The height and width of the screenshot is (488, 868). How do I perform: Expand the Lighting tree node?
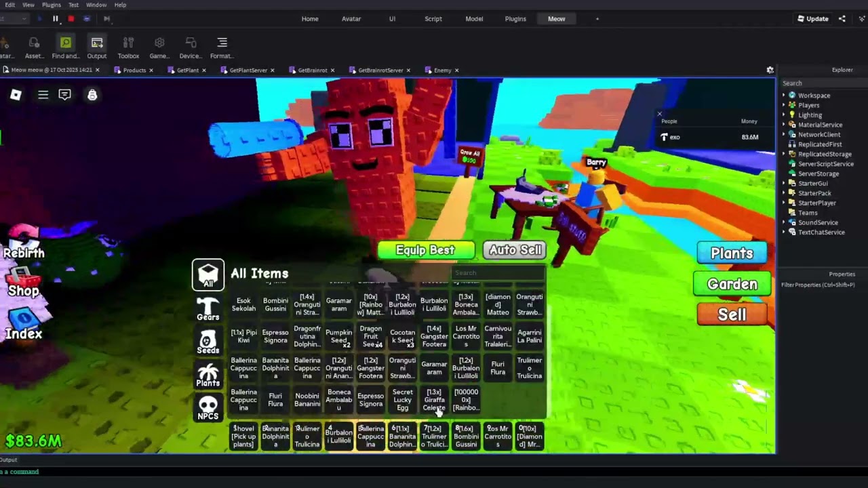coord(784,115)
